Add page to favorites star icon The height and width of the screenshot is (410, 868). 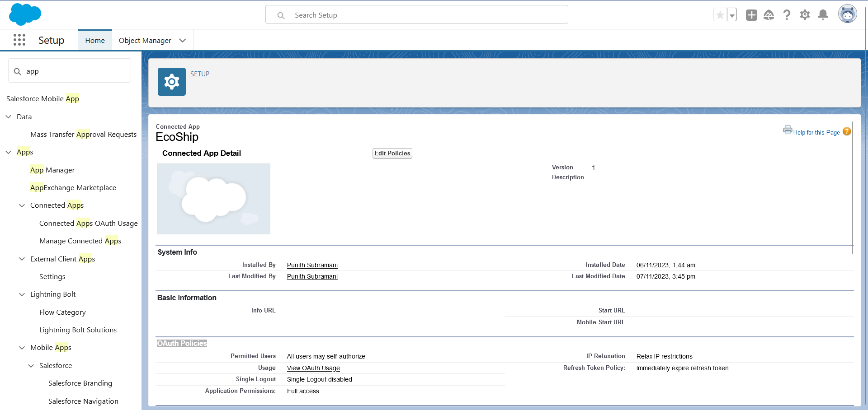point(720,15)
